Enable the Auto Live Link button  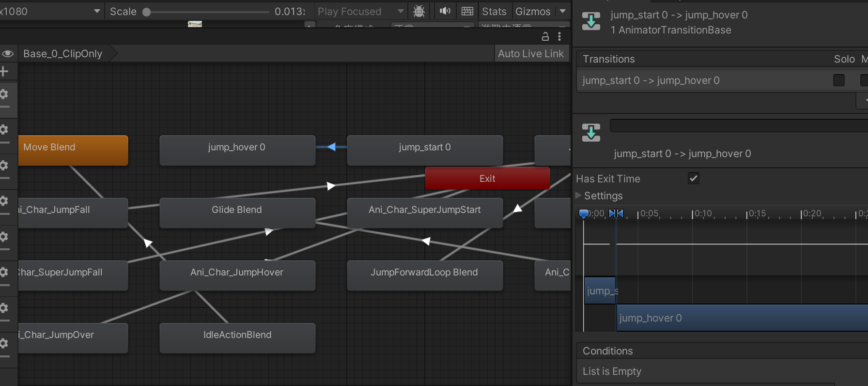531,53
